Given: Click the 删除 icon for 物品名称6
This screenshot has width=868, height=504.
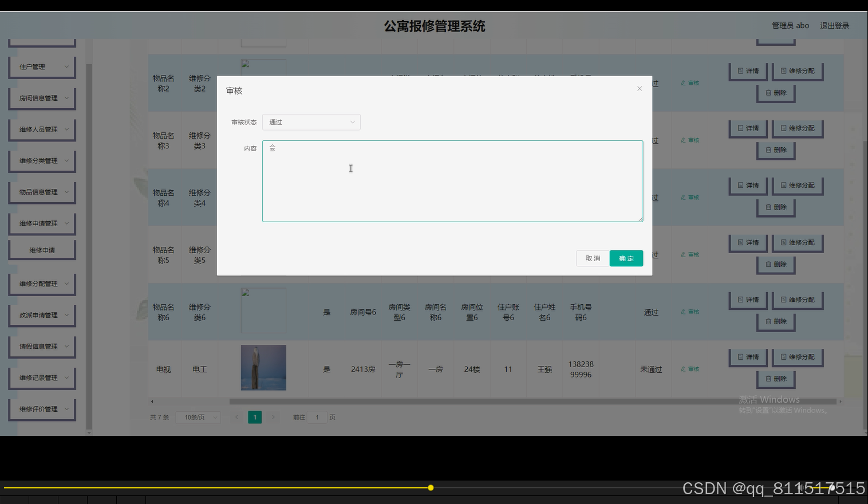Looking at the screenshot, I should (x=776, y=321).
